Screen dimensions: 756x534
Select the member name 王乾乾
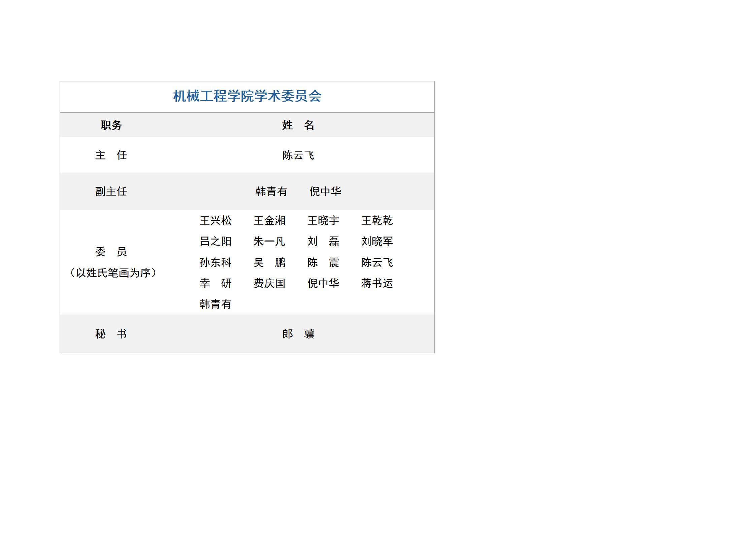point(377,221)
